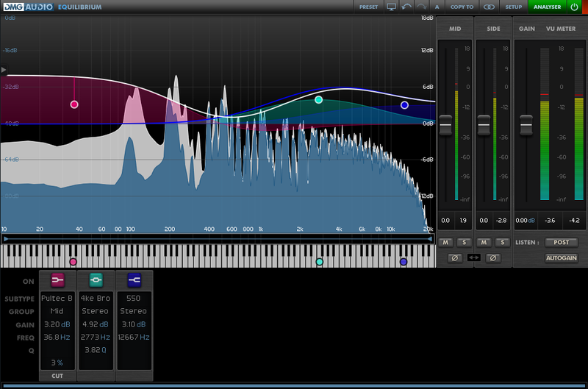This screenshot has width=588, height=389.
Task: Select the teal EQ band node on graph
Action: point(318,99)
